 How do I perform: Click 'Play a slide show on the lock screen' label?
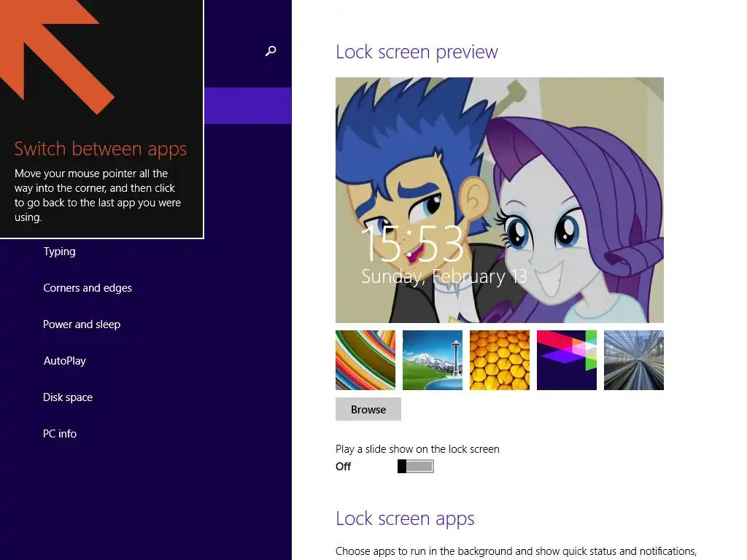click(x=417, y=449)
